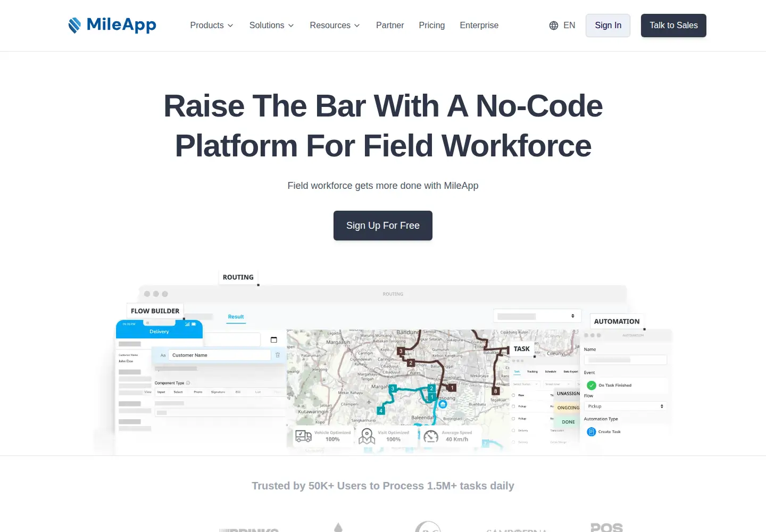Click the blue Create Task icon

tap(591, 432)
